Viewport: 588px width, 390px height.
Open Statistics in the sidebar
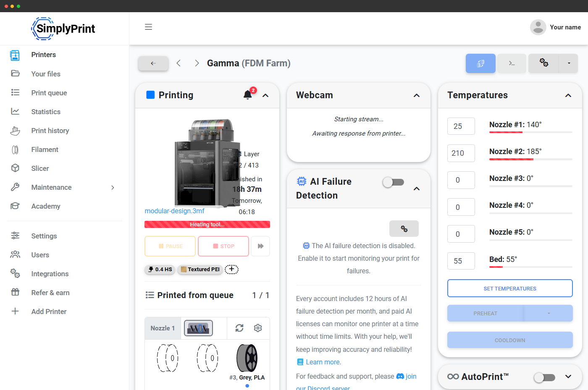click(46, 112)
